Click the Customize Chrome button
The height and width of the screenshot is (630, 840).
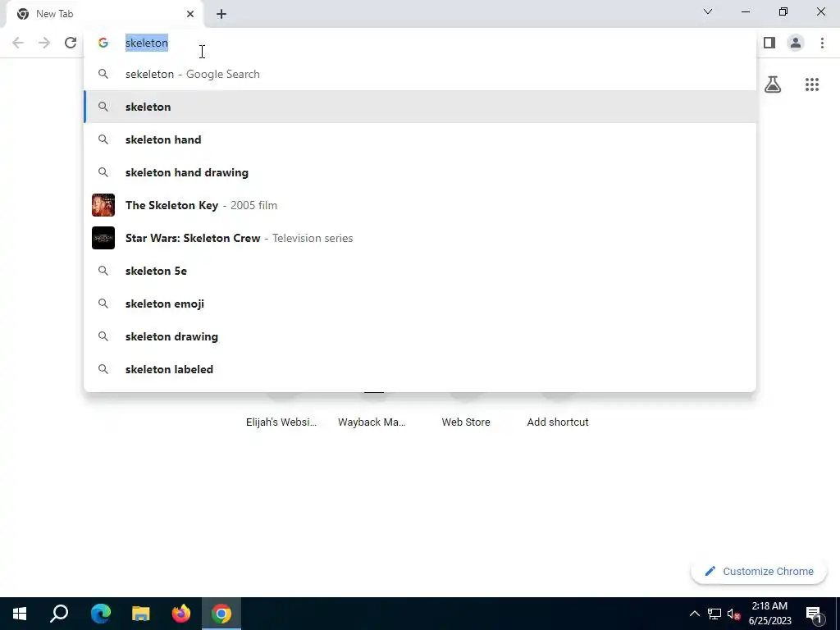coord(759,571)
